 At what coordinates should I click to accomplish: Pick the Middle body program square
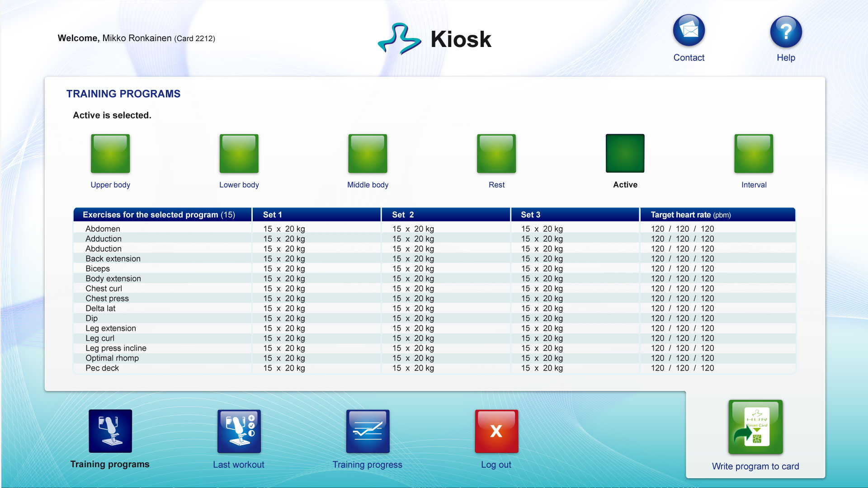point(368,154)
